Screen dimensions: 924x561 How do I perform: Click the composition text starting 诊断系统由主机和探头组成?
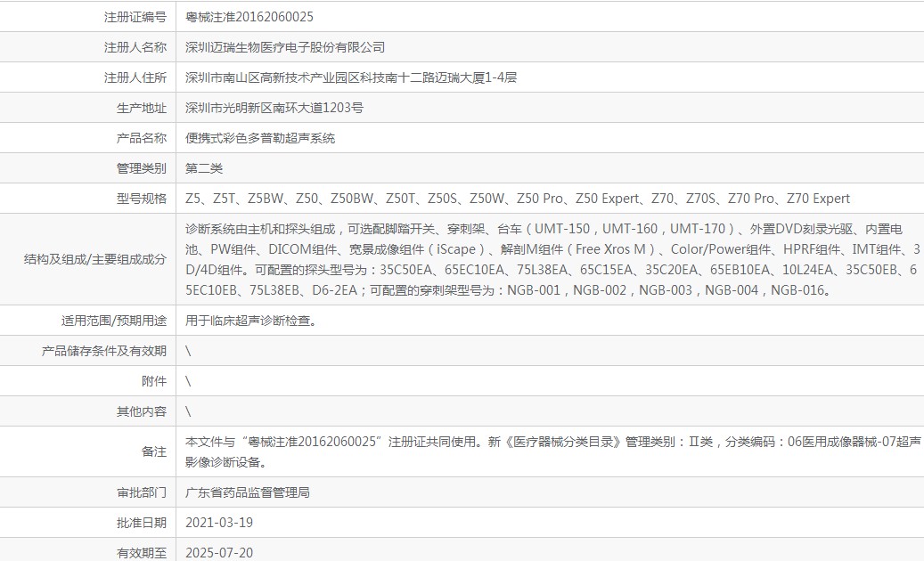click(552, 260)
